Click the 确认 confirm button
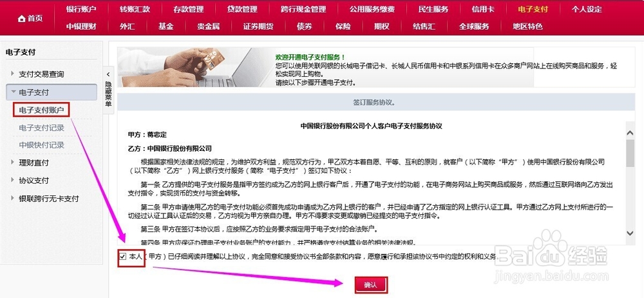This screenshot has width=644, height=298. coord(370,285)
